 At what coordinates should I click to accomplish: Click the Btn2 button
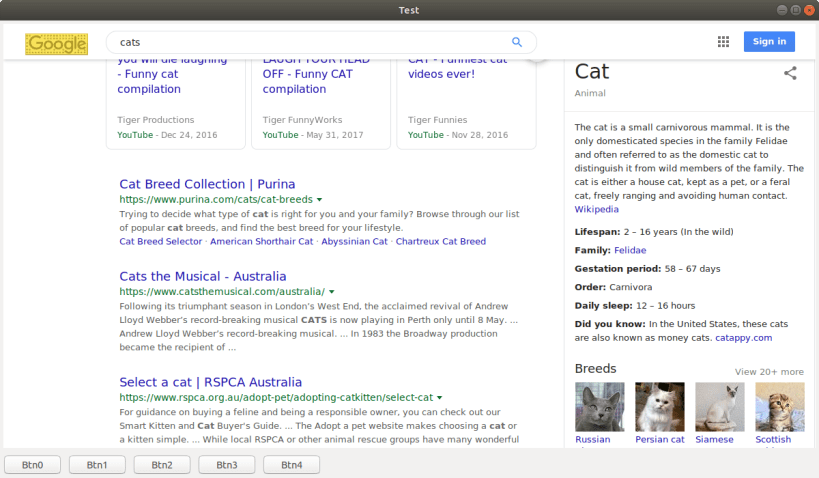(x=162, y=465)
